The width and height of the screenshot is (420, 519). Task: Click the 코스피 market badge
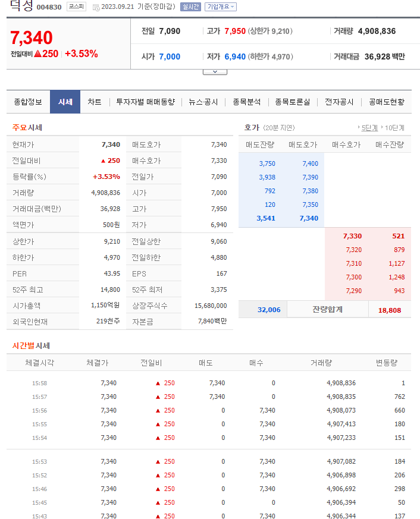(77, 7)
